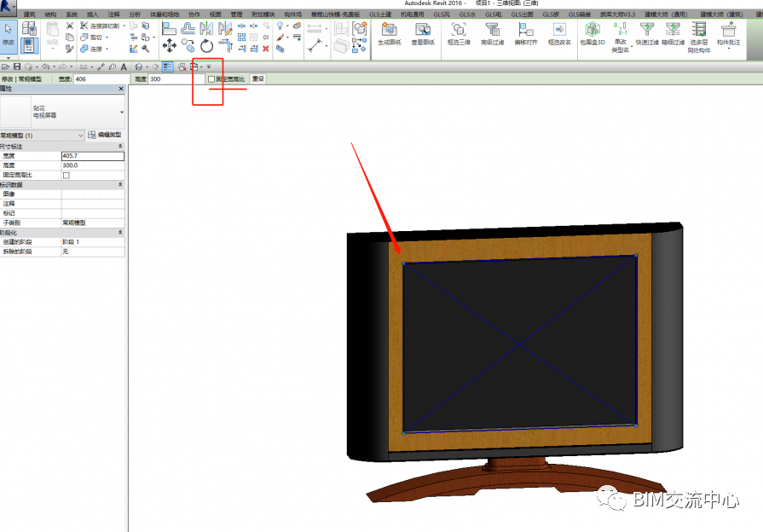Open the 常规模型 (1) filter dropdown
The height and width of the screenshot is (532, 763).
coord(43,136)
